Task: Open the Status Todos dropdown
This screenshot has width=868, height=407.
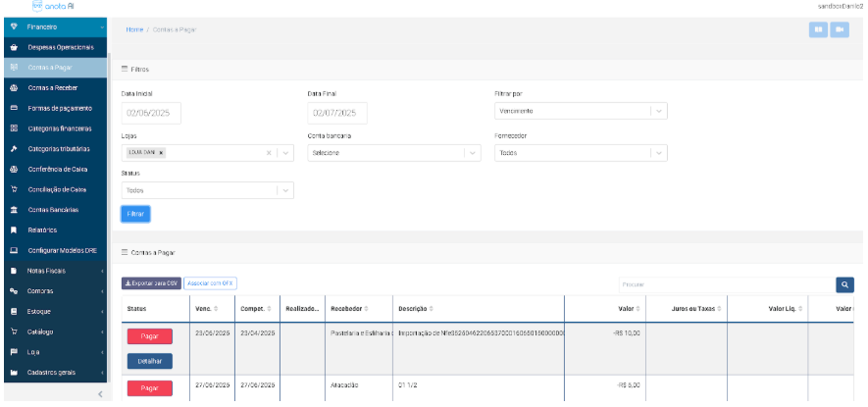Action: [208, 190]
